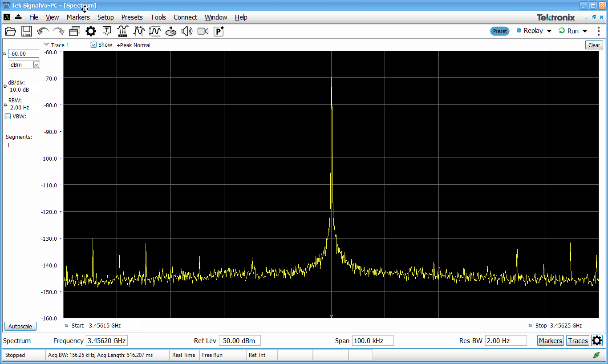608x364 pixels.
Task: Open the P-star presets icon
Action: (219, 31)
